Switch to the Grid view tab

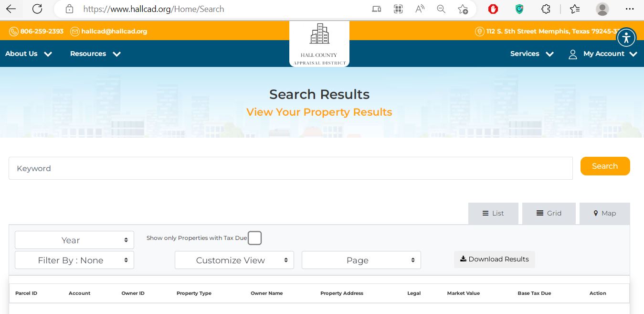coord(549,214)
